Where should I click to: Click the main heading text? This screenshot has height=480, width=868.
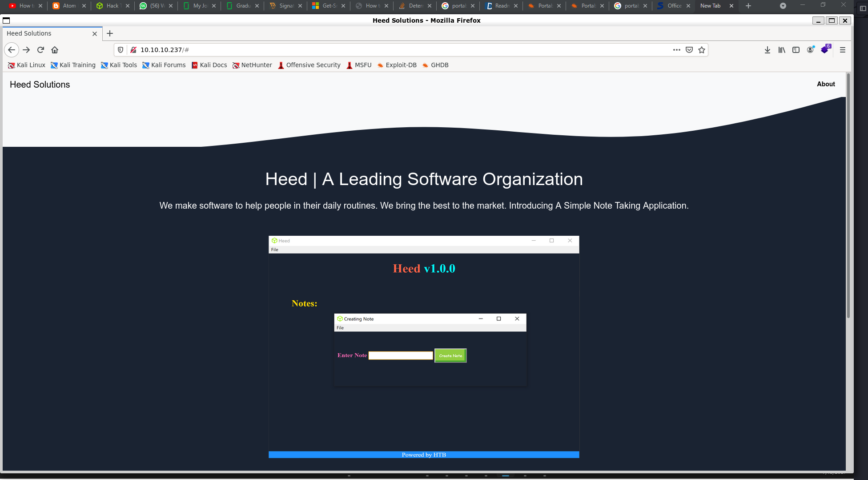[424, 179]
